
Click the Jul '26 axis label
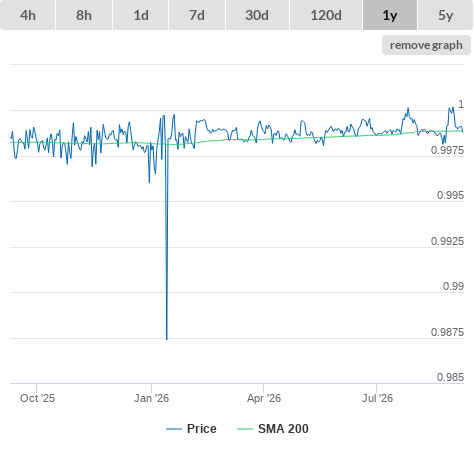tap(377, 398)
